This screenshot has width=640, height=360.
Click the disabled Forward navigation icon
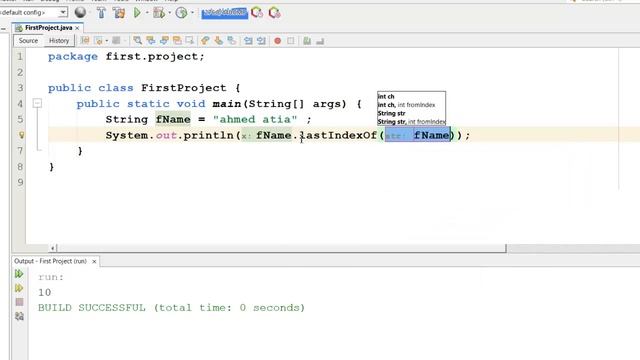click(116, 40)
